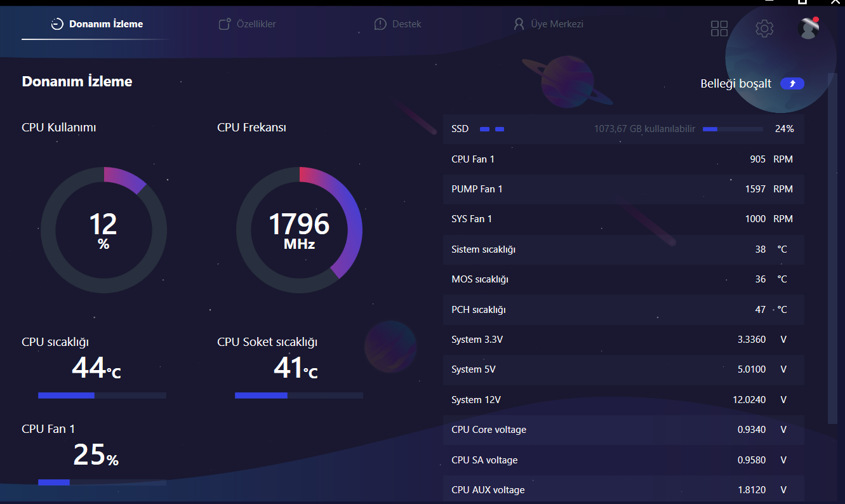Click the 41°C socket temperature reading
The image size is (845, 504).
tap(295, 368)
